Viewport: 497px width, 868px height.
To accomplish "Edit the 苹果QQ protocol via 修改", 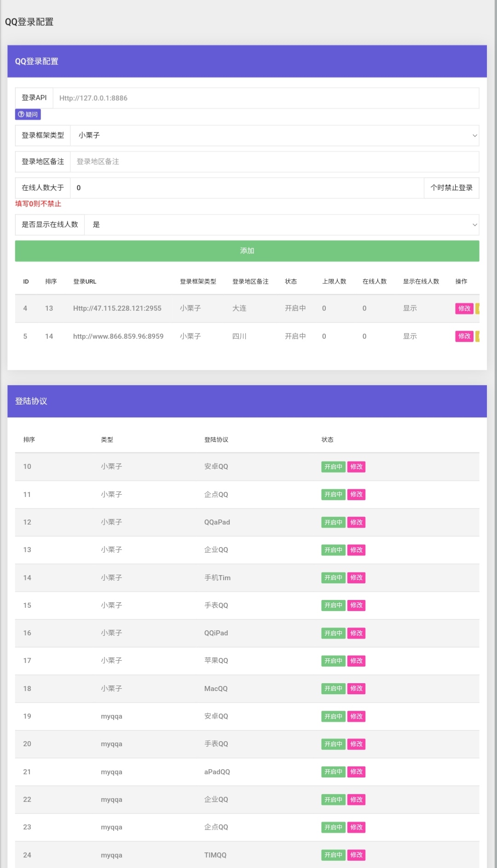I will (356, 661).
